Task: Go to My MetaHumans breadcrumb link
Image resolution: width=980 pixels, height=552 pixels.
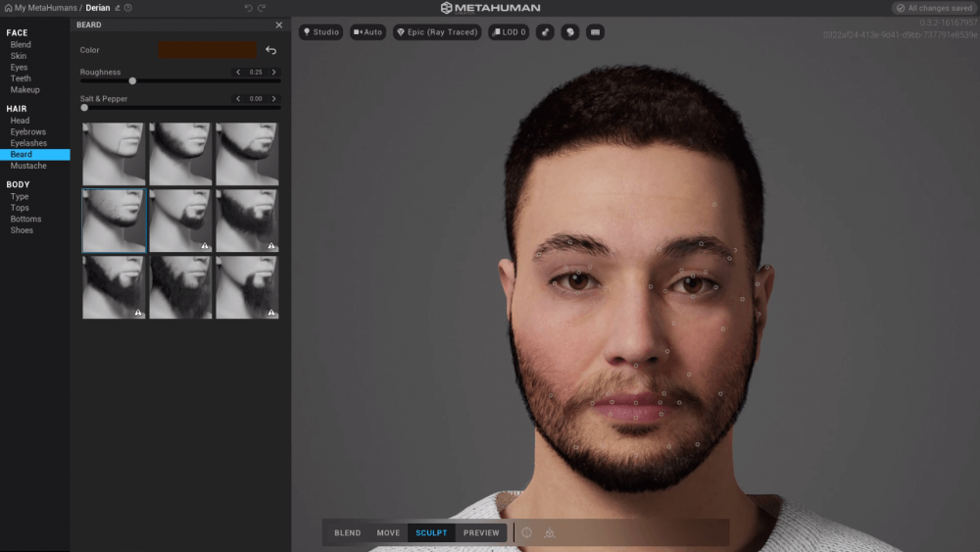Action: point(46,8)
